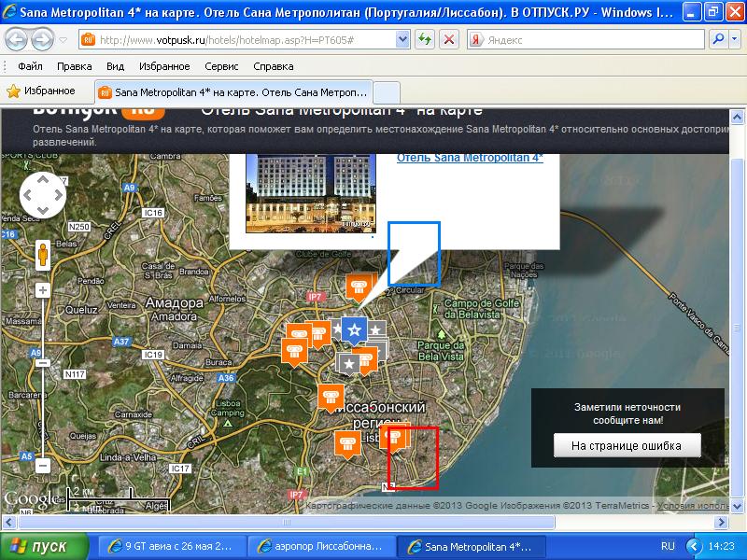Screen dimensions: 747x560
Task: Zoom out with the minus button
Action: pyautogui.click(x=43, y=465)
